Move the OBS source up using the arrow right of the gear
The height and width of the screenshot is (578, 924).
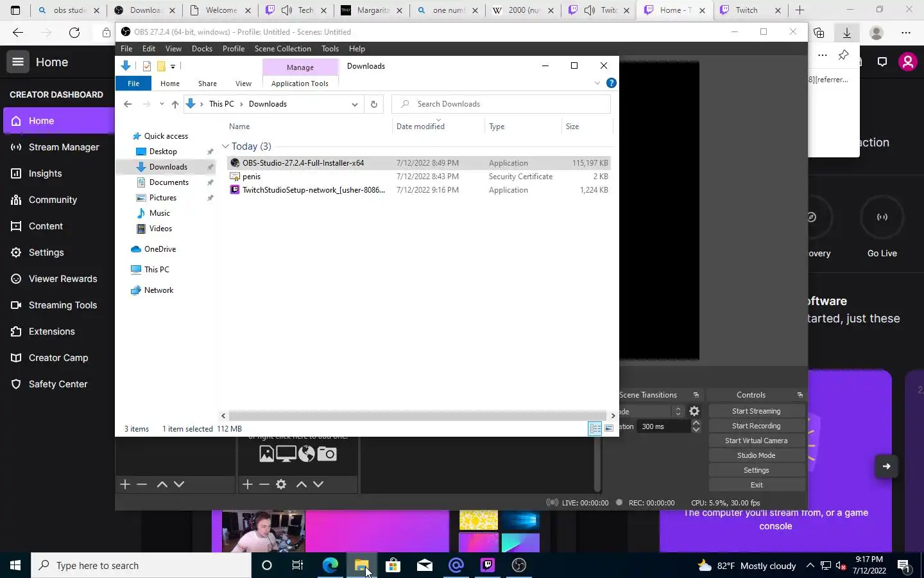pyautogui.click(x=302, y=484)
